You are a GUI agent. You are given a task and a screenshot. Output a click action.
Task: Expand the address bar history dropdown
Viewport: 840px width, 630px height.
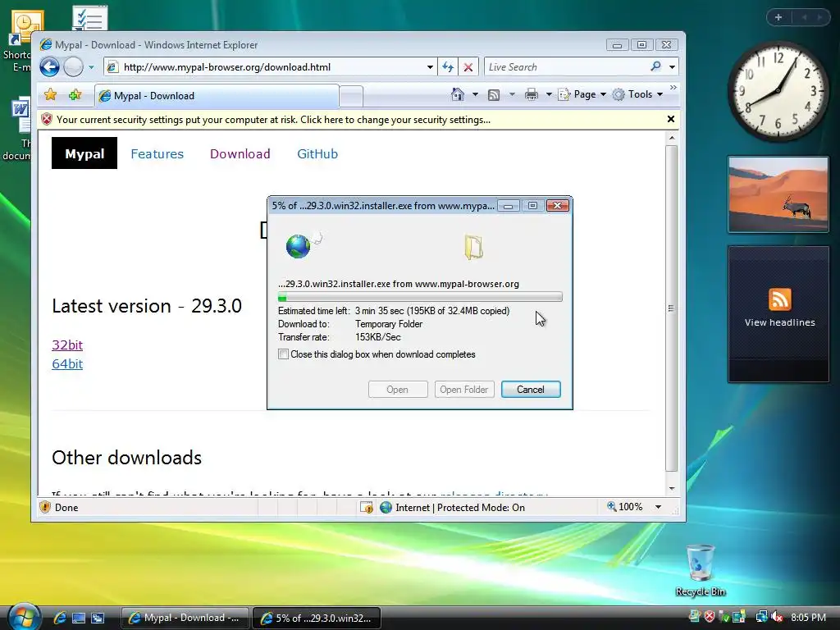(430, 67)
